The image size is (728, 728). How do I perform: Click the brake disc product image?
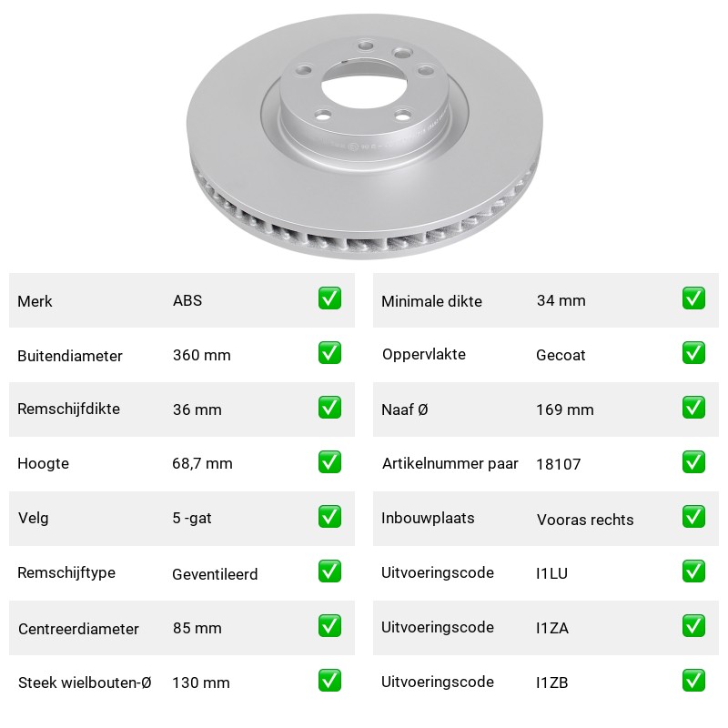click(x=365, y=136)
